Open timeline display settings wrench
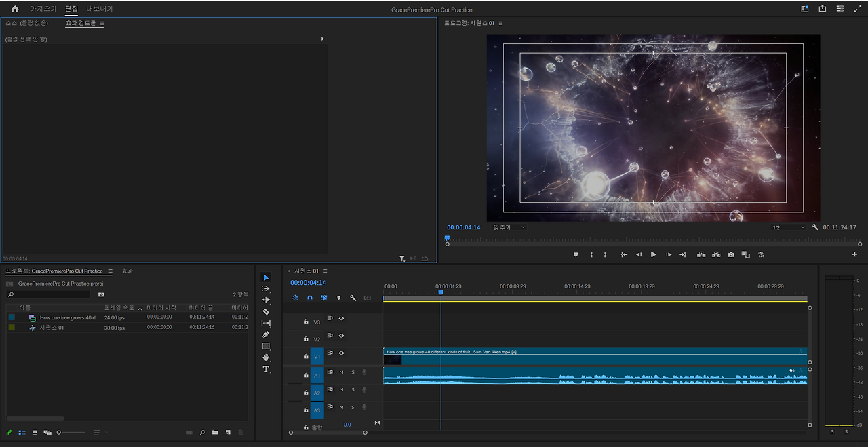The image size is (868, 447). coord(353,298)
